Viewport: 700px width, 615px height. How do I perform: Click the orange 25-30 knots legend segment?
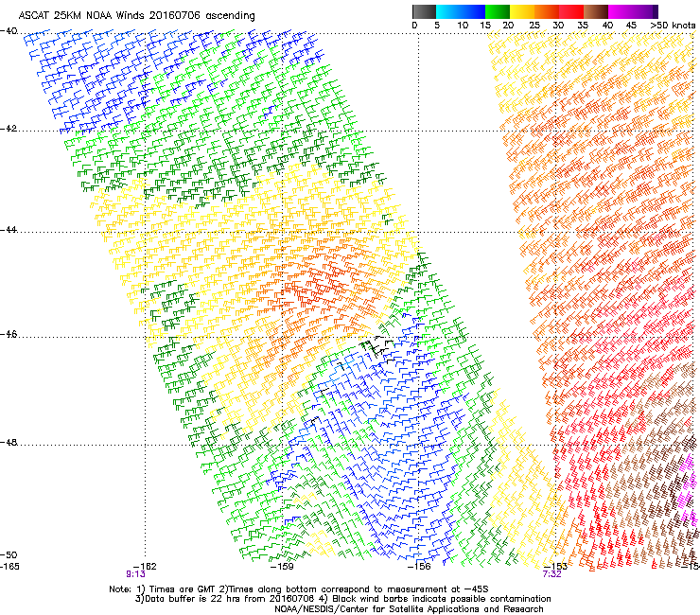(547, 11)
